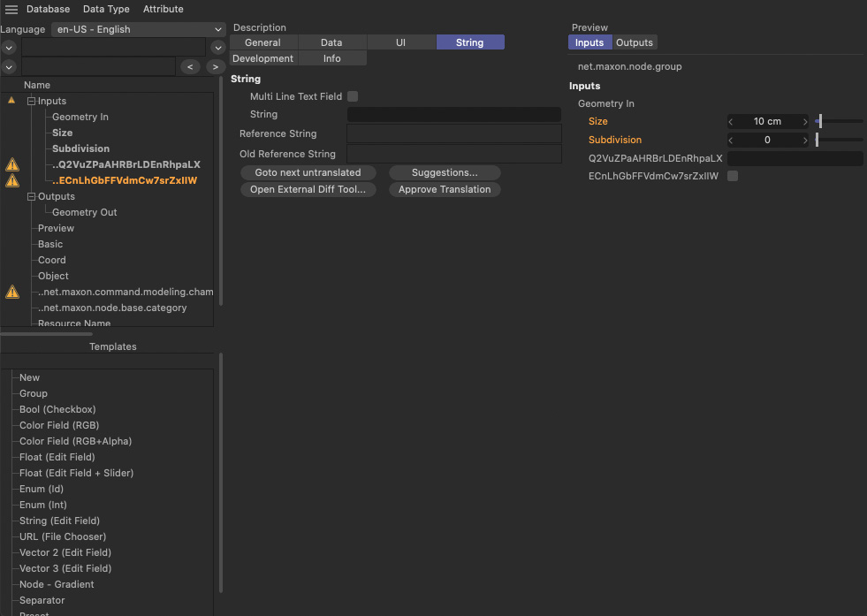The image size is (867, 616).
Task: Click warning icon beside net.maxon.command.modeling entry
Action: pos(12,292)
